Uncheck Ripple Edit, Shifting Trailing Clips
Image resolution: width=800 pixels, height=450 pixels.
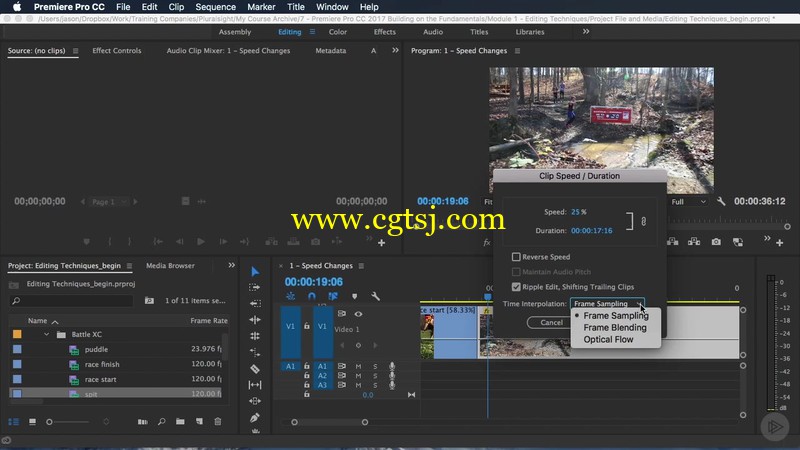pos(516,287)
